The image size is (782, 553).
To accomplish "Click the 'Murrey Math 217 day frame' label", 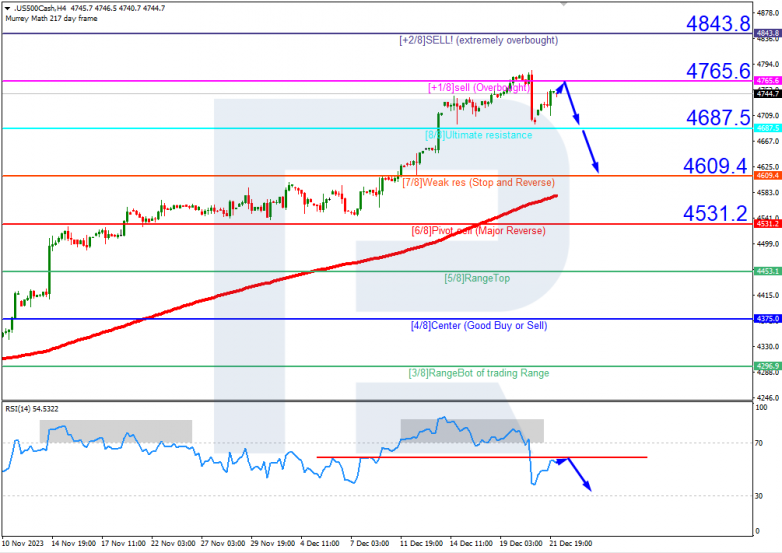I will [x=51, y=18].
